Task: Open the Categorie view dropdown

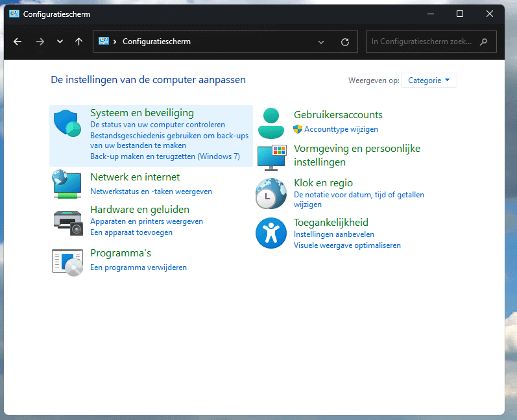Action: [429, 80]
